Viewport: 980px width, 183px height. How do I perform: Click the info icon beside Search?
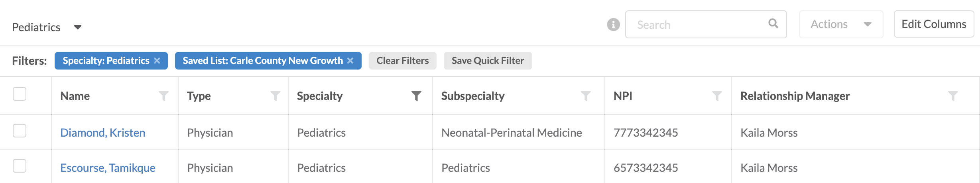click(x=613, y=25)
